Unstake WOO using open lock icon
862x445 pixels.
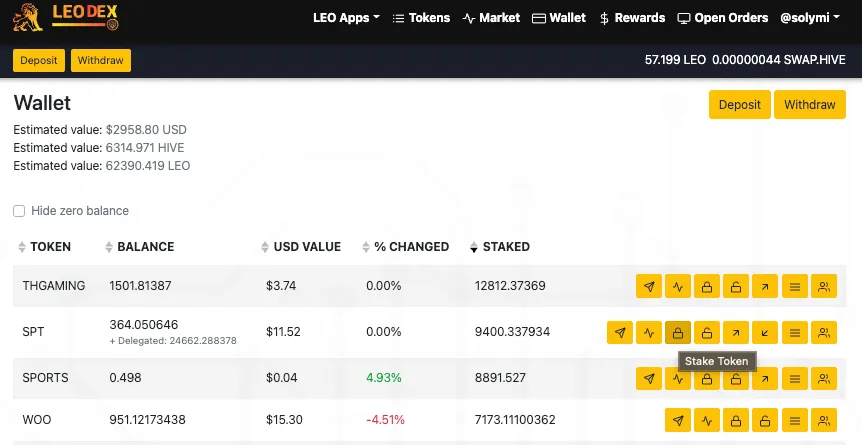click(765, 420)
